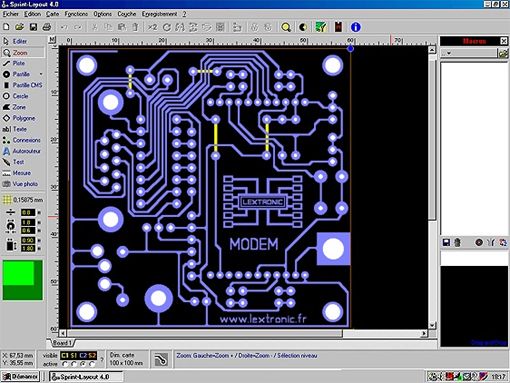The image size is (510, 383).
Task: Duplicate selection with x2 icon
Action: (153, 27)
